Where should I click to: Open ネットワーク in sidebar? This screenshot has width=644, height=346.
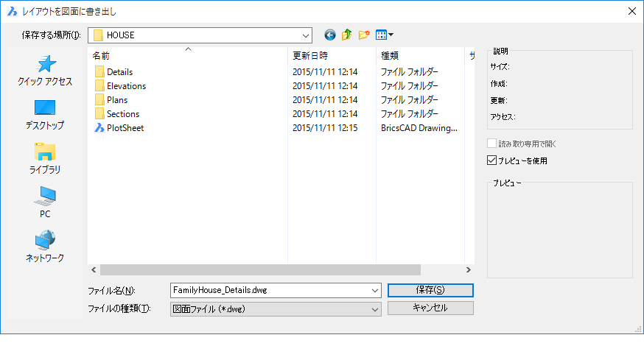pos(45,247)
